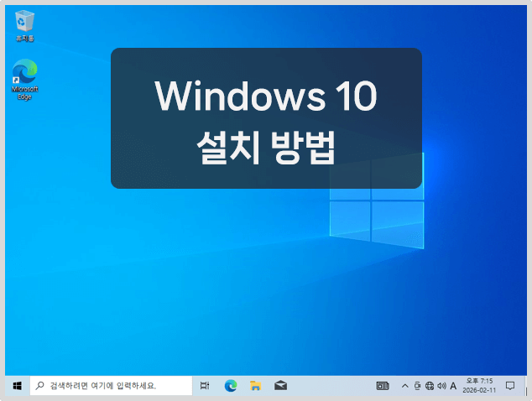The width and height of the screenshot is (532, 401).
Task: Open the News and interests widget
Action: 383,386
